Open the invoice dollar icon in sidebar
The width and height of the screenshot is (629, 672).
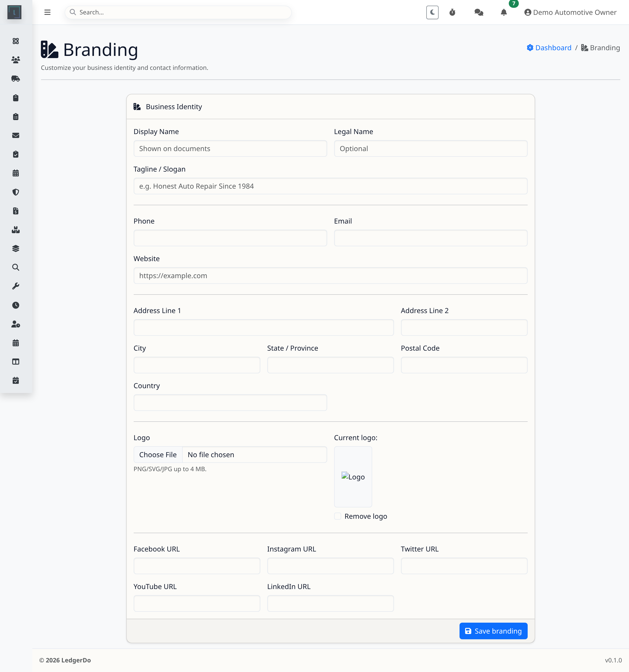(16, 211)
